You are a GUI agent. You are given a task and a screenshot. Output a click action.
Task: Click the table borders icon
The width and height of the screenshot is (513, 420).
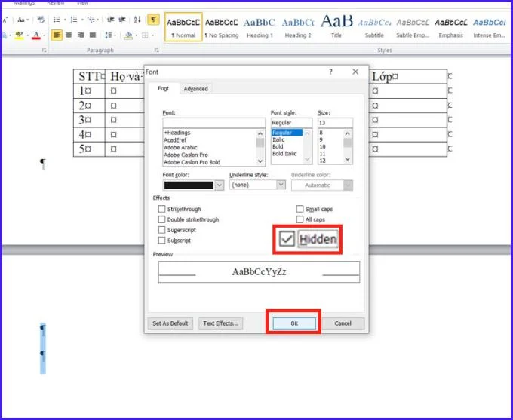pos(145,35)
